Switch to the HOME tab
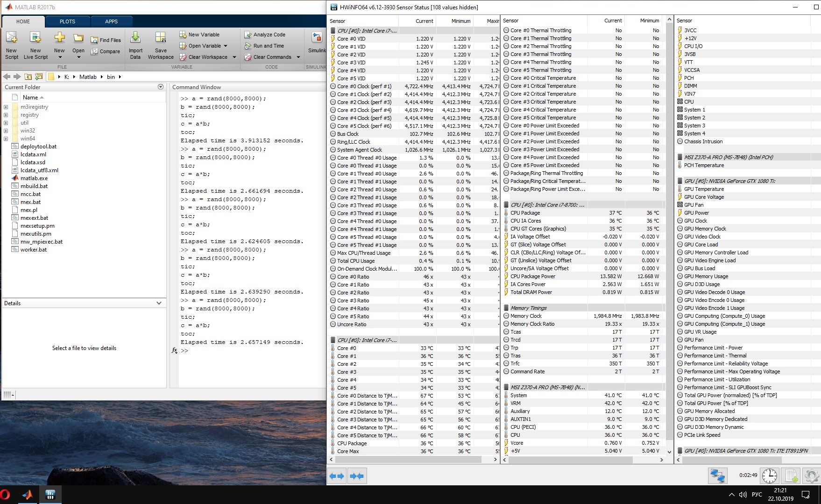Viewport: 821px width, 504px height. tap(23, 21)
